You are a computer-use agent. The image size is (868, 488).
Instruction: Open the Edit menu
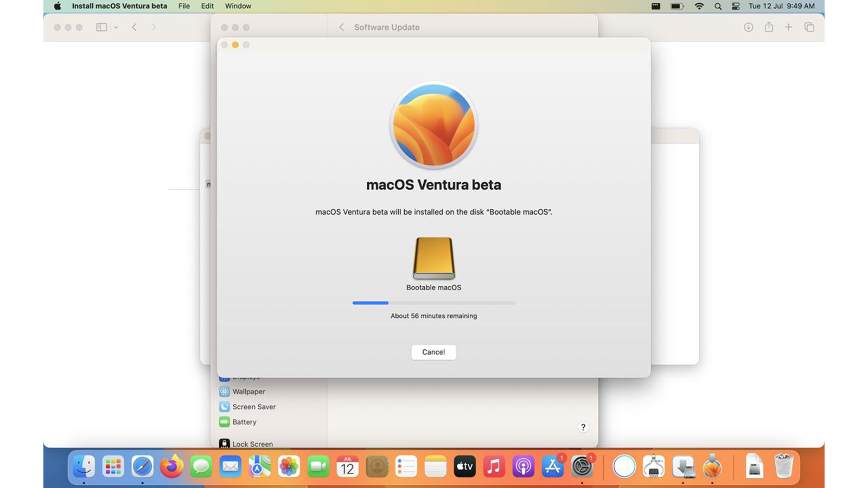click(207, 6)
